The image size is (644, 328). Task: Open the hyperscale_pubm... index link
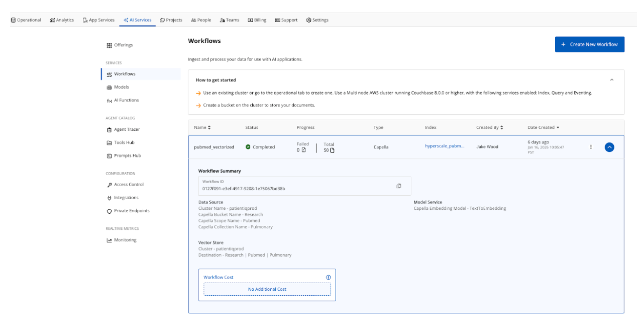tap(445, 146)
